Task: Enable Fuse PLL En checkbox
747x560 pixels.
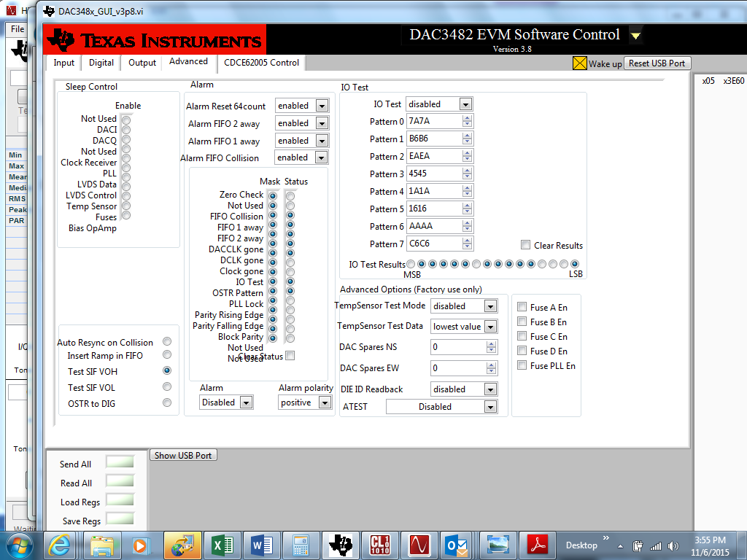Action: [522, 365]
